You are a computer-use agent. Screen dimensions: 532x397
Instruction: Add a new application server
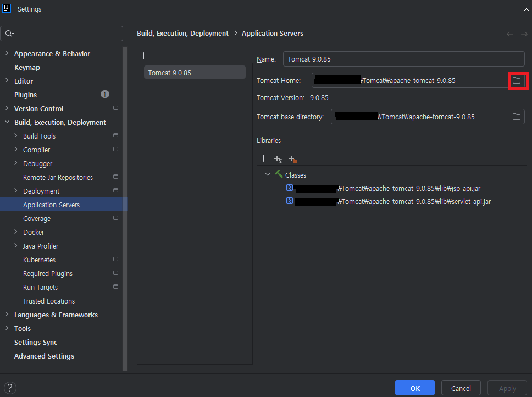(143, 56)
